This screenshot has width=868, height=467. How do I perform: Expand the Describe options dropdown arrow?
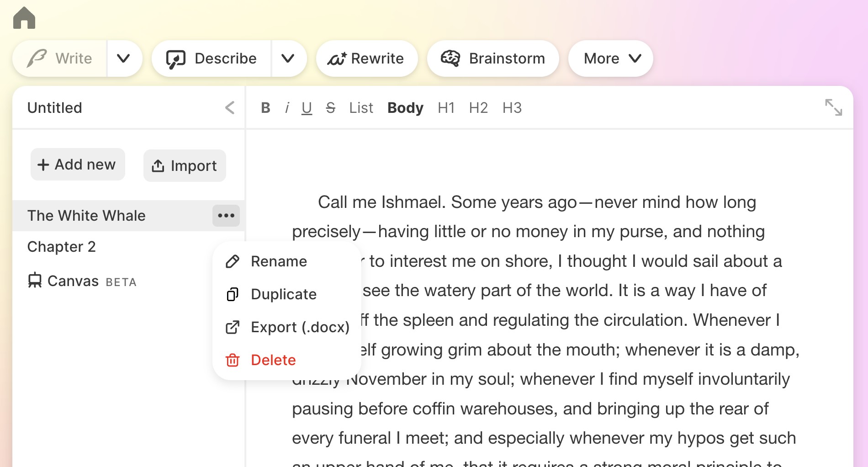click(288, 58)
